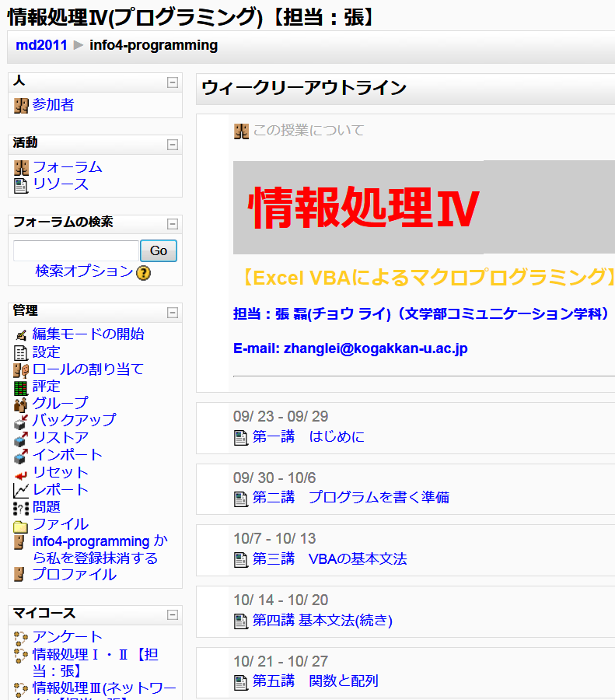Open the 設定 link
Image resolution: width=615 pixels, height=700 pixels.
point(46,352)
